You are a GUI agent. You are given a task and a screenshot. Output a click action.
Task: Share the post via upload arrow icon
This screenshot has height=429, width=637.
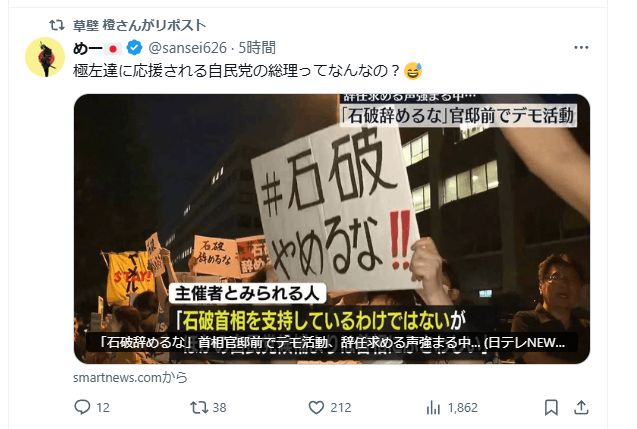coord(581,407)
